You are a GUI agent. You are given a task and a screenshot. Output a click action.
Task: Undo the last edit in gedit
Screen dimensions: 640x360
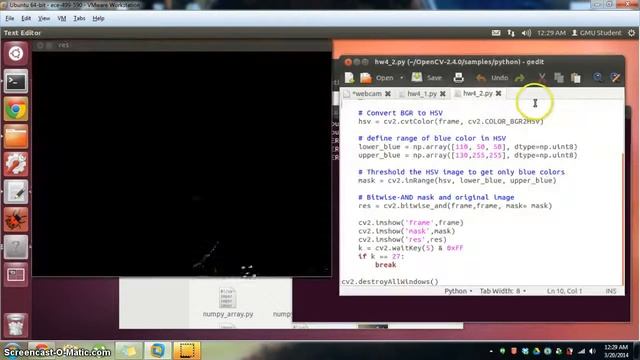pos(492,78)
